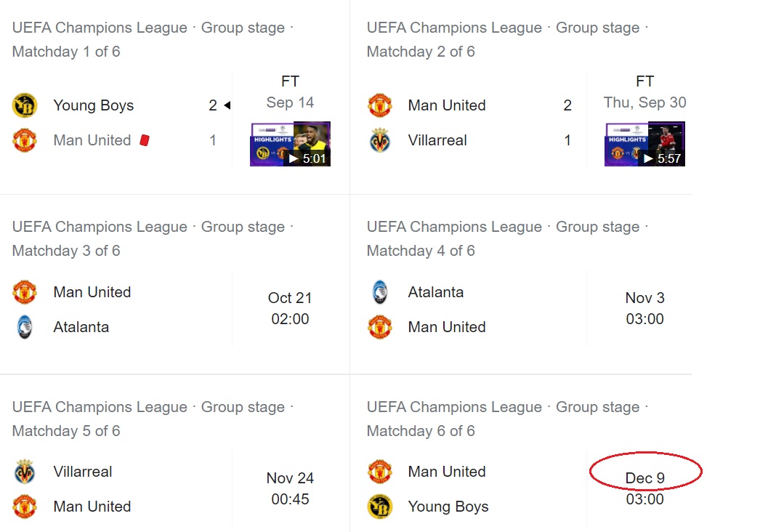Screen dimensions: 768x532
Task: Click Young Boys crest in Matchday 1
Action: pyautogui.click(x=25, y=105)
